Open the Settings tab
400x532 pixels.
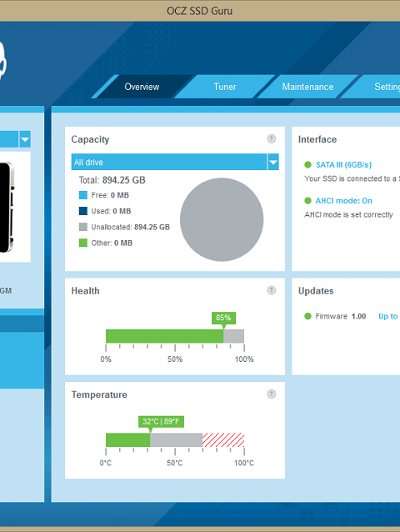point(377,87)
